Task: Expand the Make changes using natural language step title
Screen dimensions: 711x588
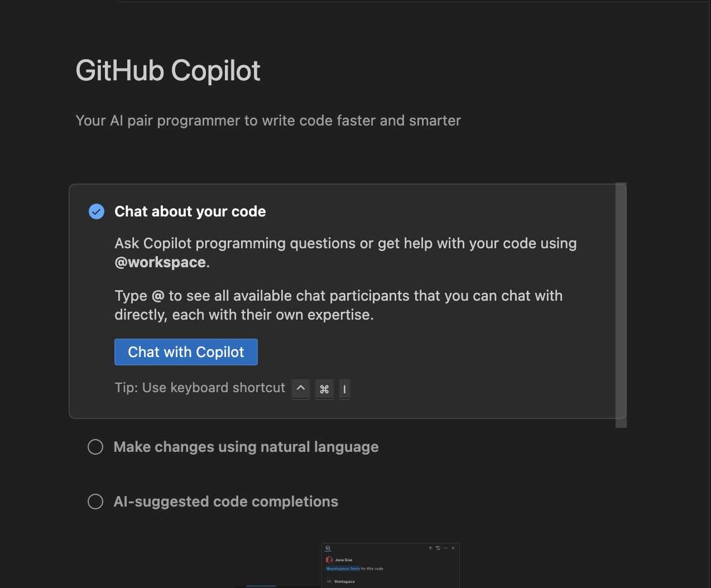Action: pyautogui.click(x=246, y=447)
